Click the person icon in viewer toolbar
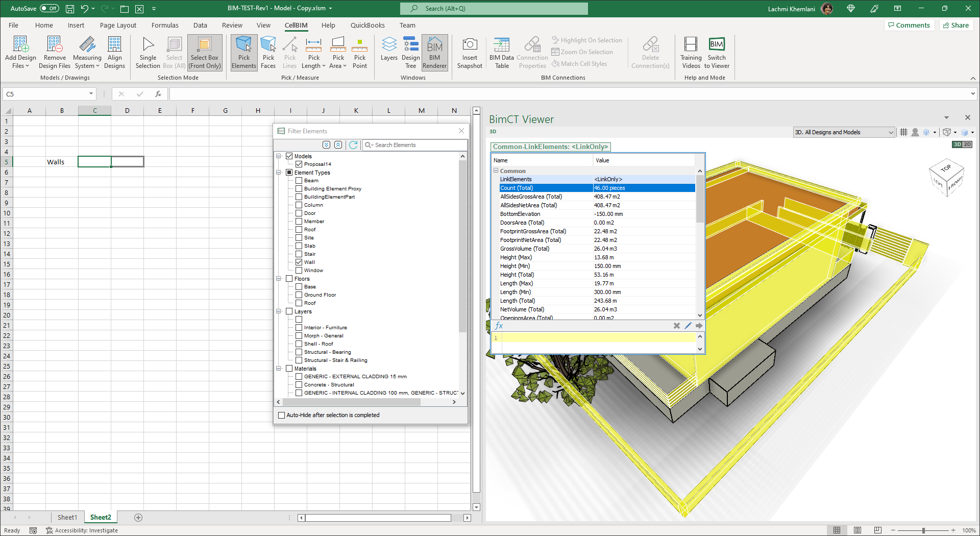Screen dimensions: 980x536 point(915,132)
